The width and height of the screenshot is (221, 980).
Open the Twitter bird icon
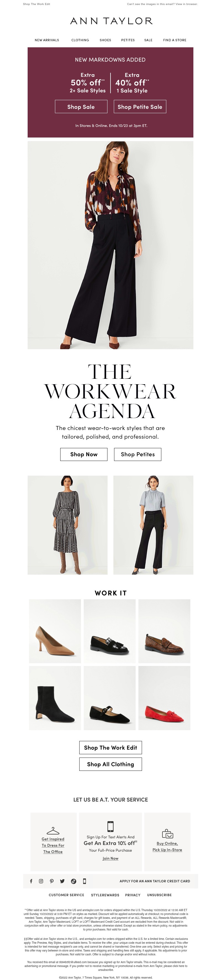(62, 881)
